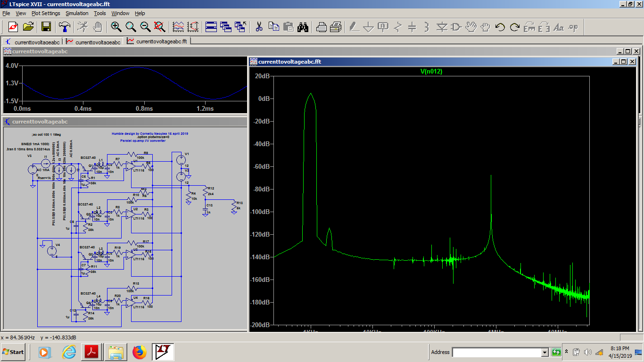Open the Simulation menu
Screen dimensions: 644x362
tap(77, 13)
